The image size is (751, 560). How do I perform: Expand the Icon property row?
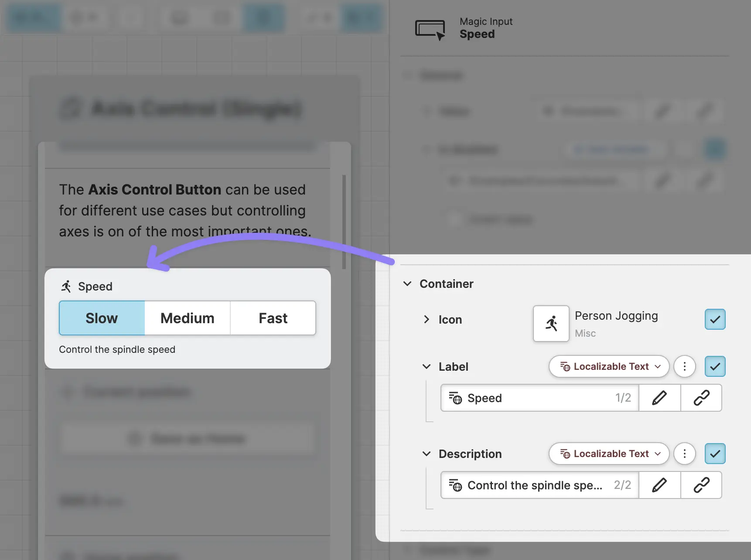pyautogui.click(x=427, y=320)
